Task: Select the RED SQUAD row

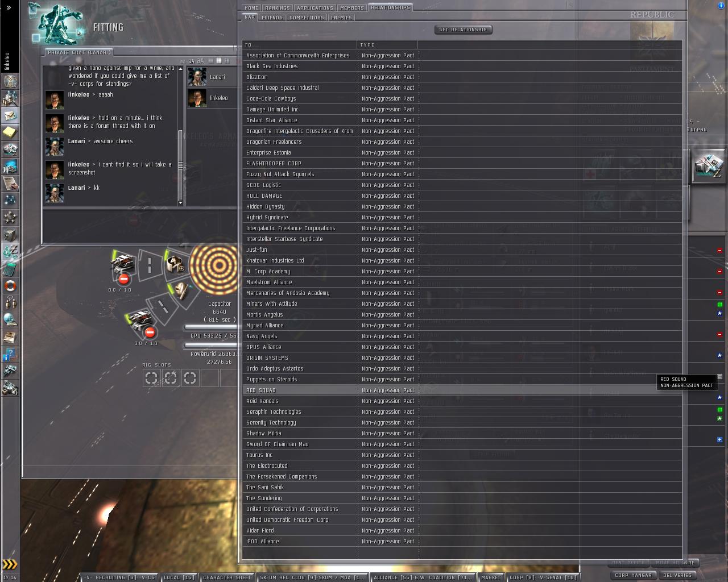Action: [x=462, y=390]
